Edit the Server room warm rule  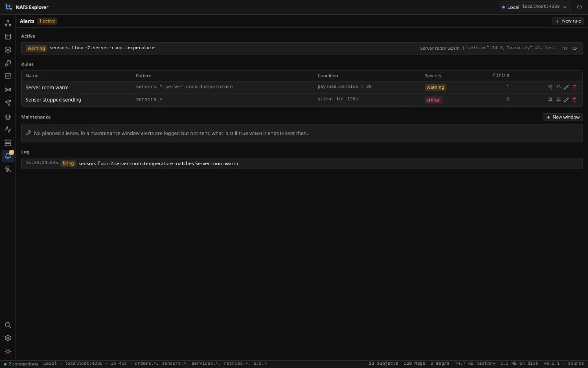566,87
